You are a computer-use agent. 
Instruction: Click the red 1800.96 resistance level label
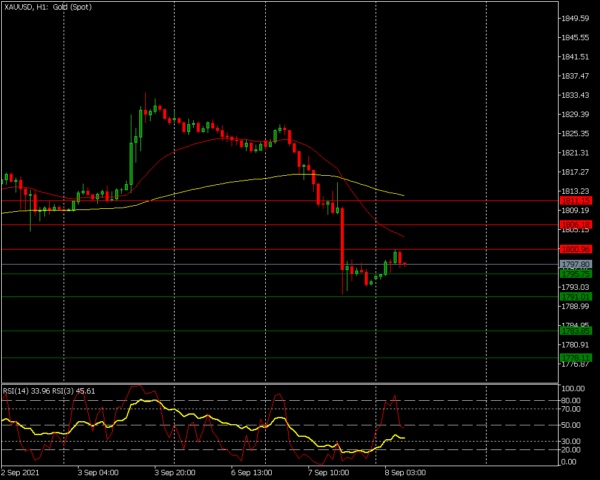click(579, 249)
